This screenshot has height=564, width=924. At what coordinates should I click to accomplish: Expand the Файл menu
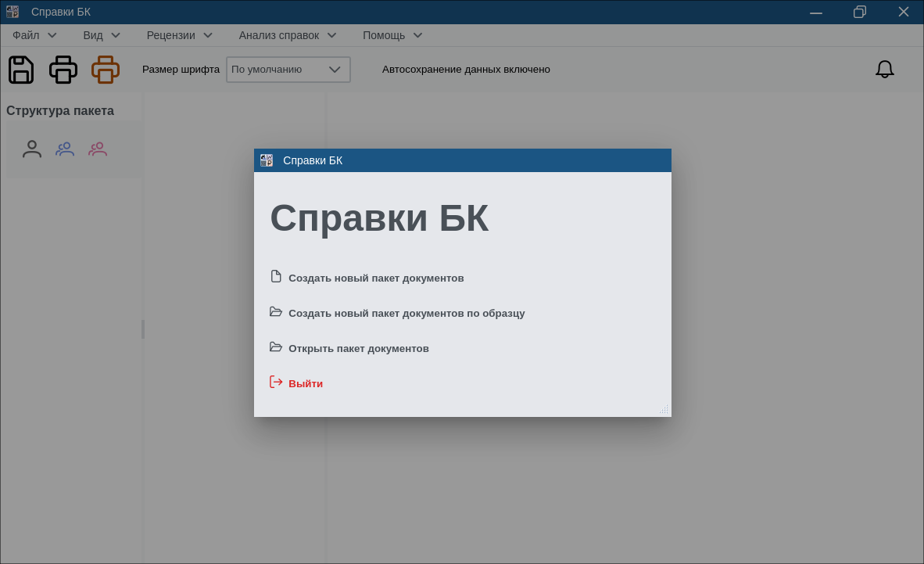click(x=34, y=35)
